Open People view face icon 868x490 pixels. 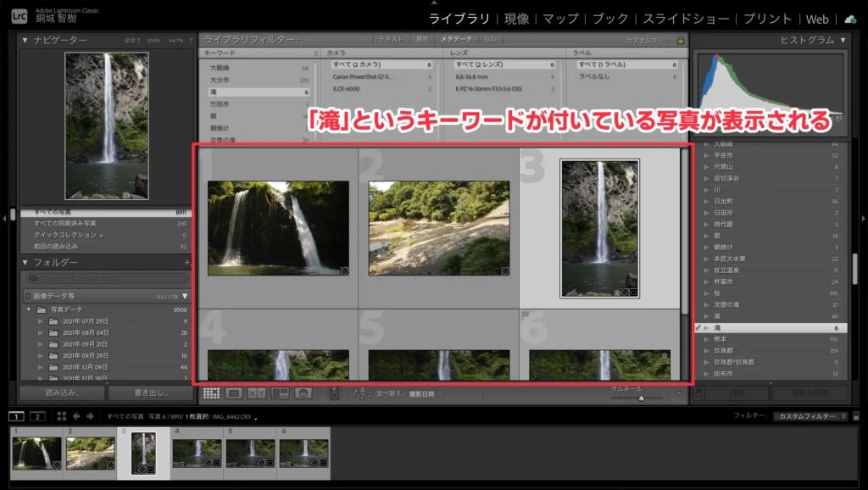tap(303, 393)
